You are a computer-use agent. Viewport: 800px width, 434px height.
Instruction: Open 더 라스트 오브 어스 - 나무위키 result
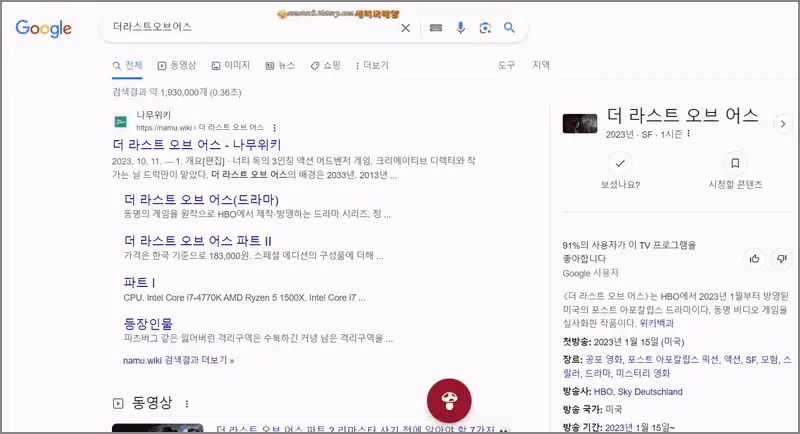coord(196,145)
